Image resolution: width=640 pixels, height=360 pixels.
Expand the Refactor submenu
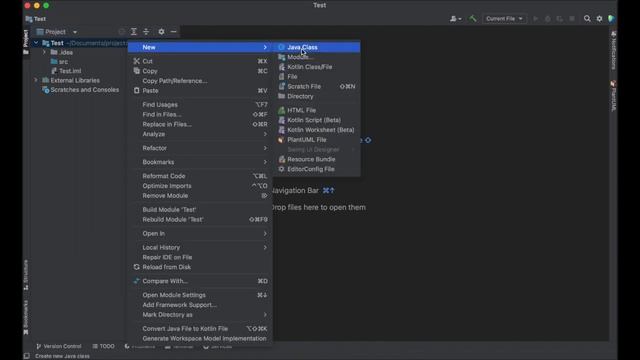200,148
